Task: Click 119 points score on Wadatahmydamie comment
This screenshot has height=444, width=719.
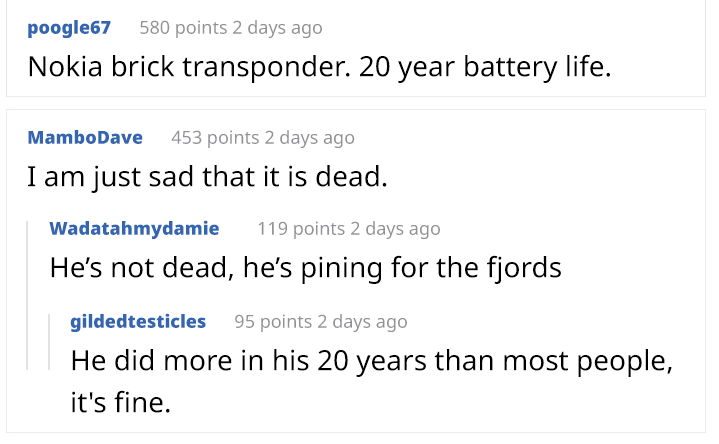Action: coord(301,228)
